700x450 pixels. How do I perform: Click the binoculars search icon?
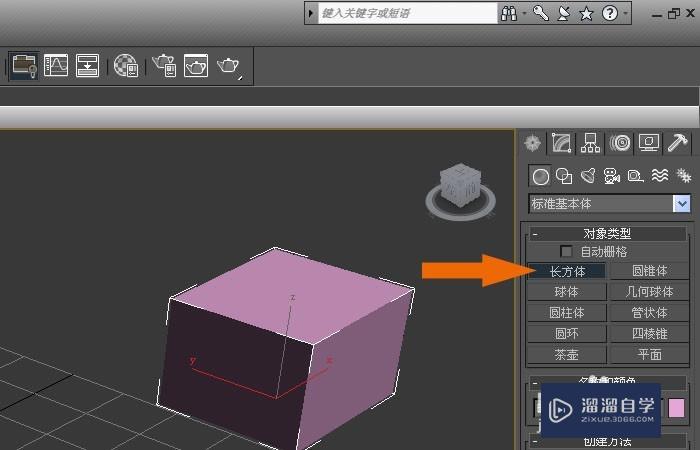(509, 13)
